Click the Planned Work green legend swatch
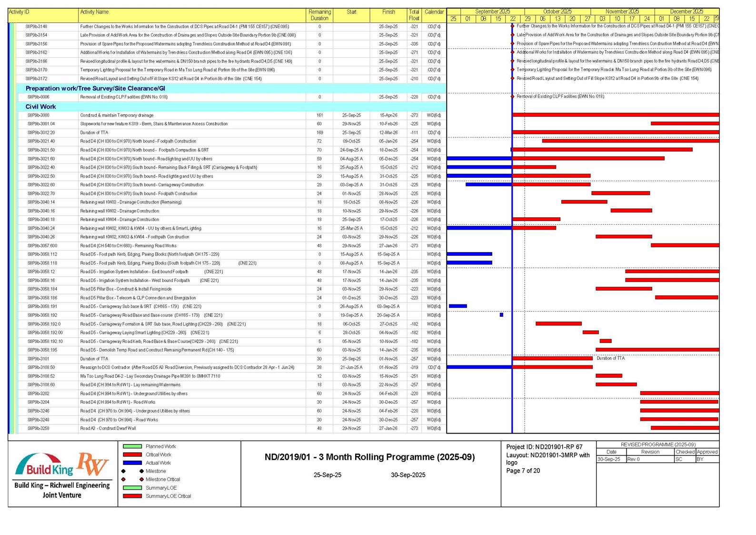This screenshot has height=535, width=756. (132, 446)
